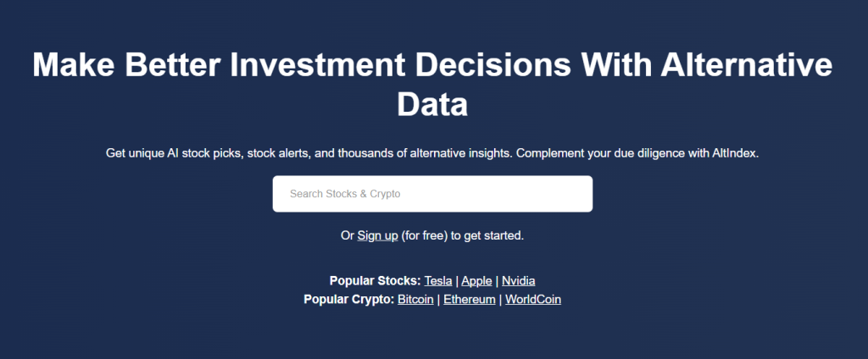The width and height of the screenshot is (868, 359).
Task: Select the Apple stock link
Action: (476, 281)
